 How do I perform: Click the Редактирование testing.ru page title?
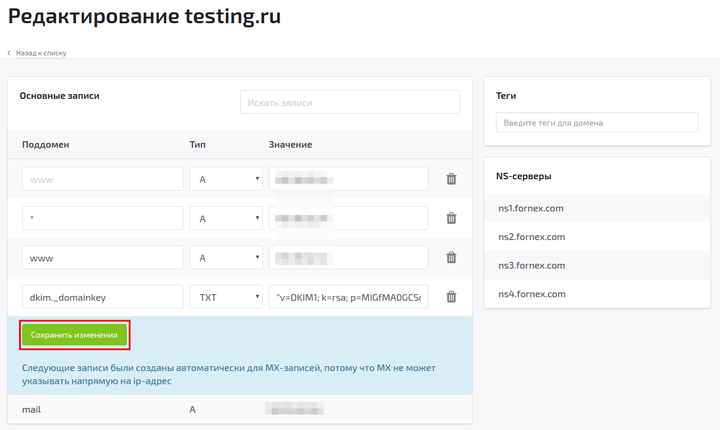click(x=144, y=16)
